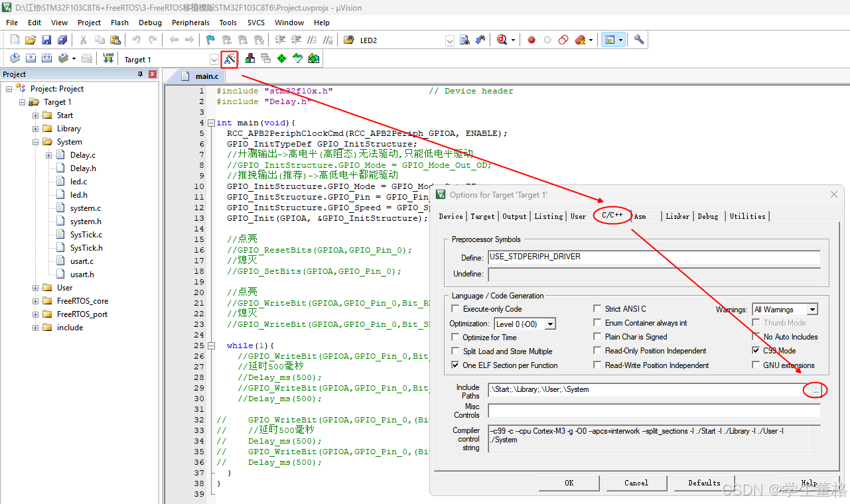Start/Stop debug session icon

click(x=502, y=40)
